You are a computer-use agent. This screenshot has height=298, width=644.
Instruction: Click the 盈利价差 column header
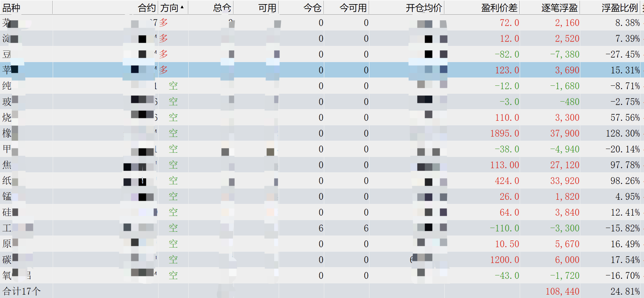click(499, 8)
